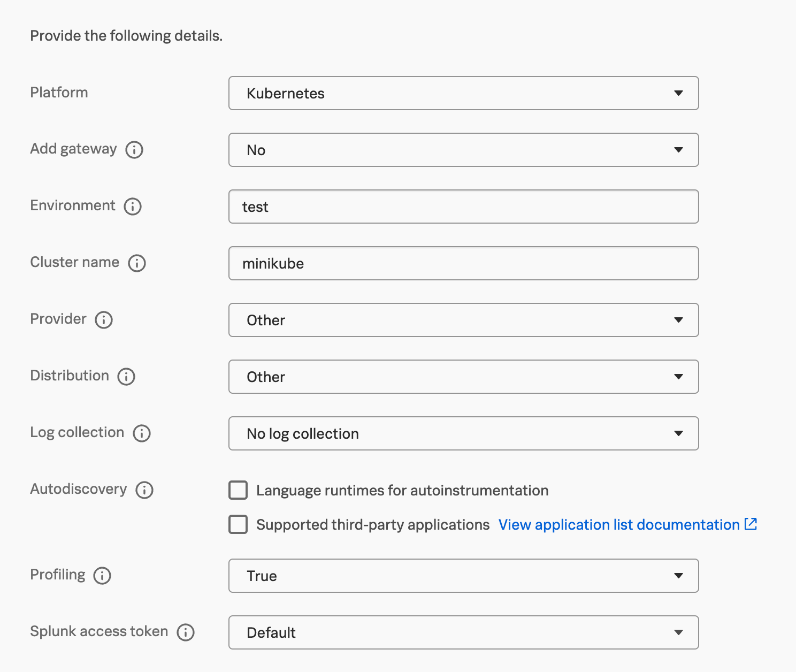Click the Cluster name info icon
This screenshot has width=796, height=672.
click(x=137, y=263)
